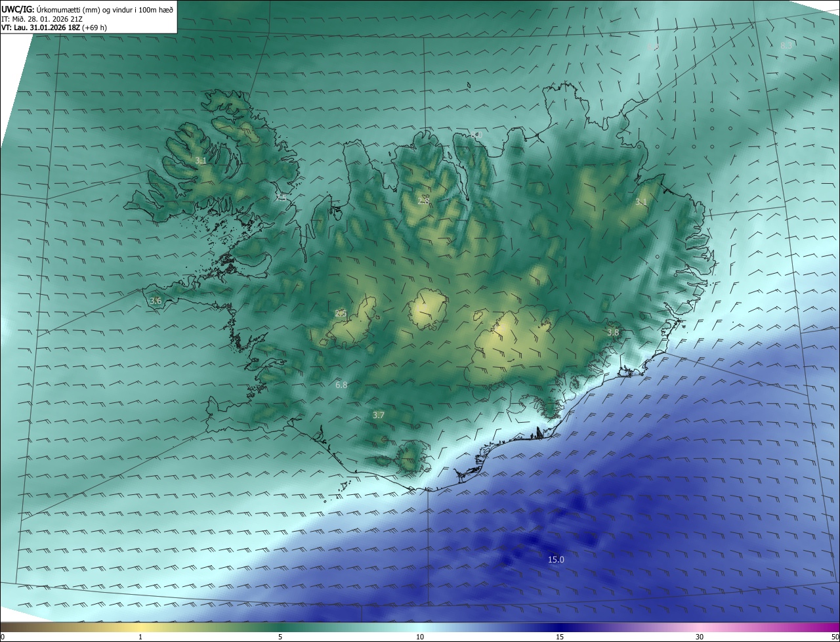Pick the pink color above the 30 tick
The width and height of the screenshot is (840, 642).
pyautogui.click(x=700, y=627)
